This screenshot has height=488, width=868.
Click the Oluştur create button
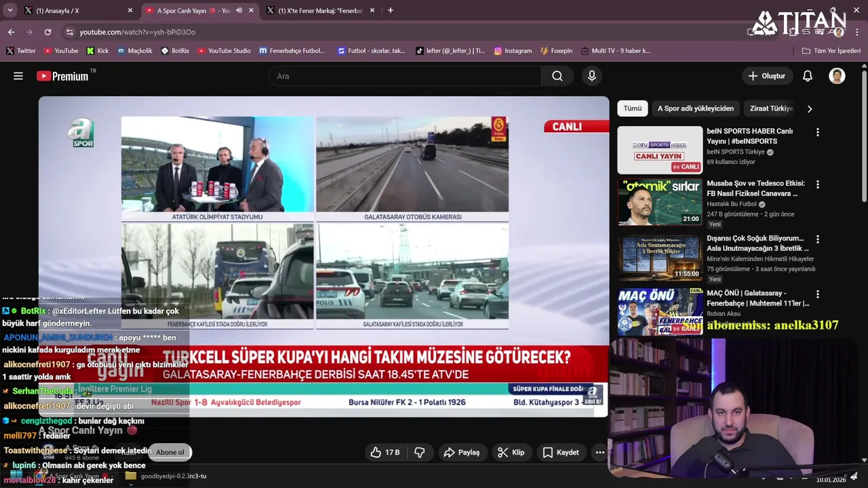(766, 76)
